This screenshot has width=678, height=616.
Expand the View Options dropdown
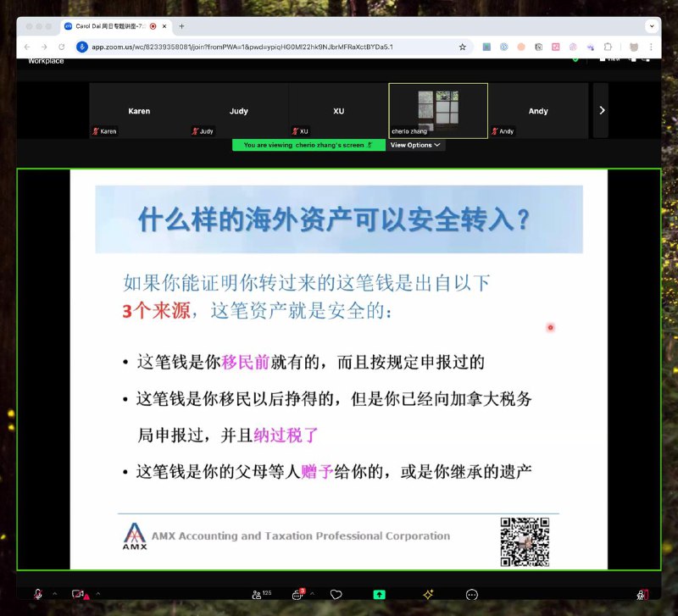tap(414, 144)
